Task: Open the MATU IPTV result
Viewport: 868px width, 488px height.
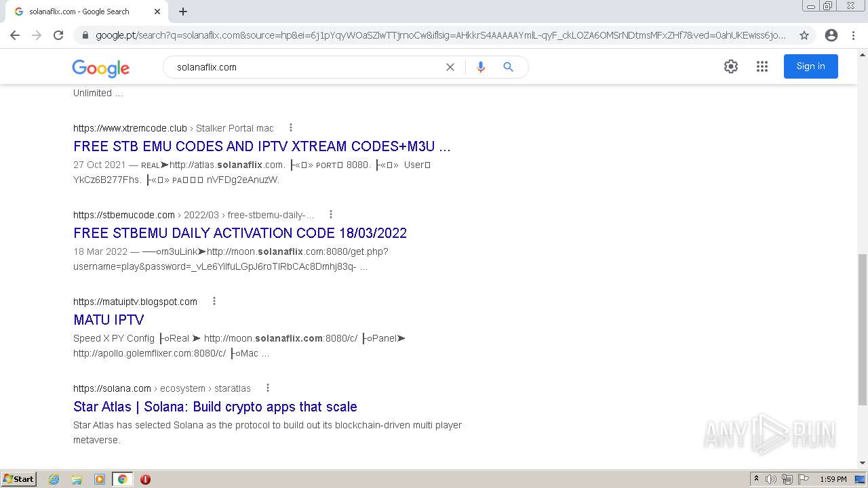Action: (108, 320)
